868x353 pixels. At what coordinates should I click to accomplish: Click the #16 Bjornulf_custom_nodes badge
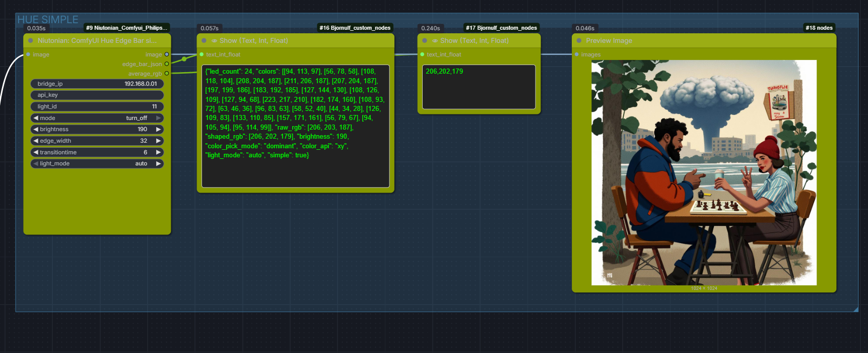[x=355, y=28]
